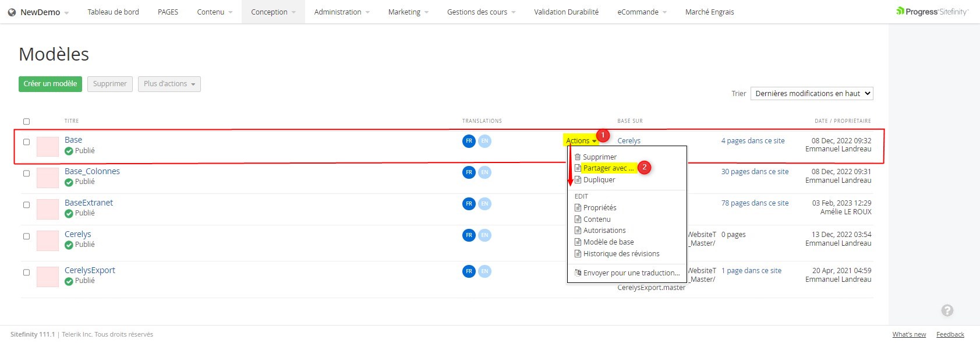Open Historique des révisions menu entry
The width and height of the screenshot is (980, 343).
(621, 254)
